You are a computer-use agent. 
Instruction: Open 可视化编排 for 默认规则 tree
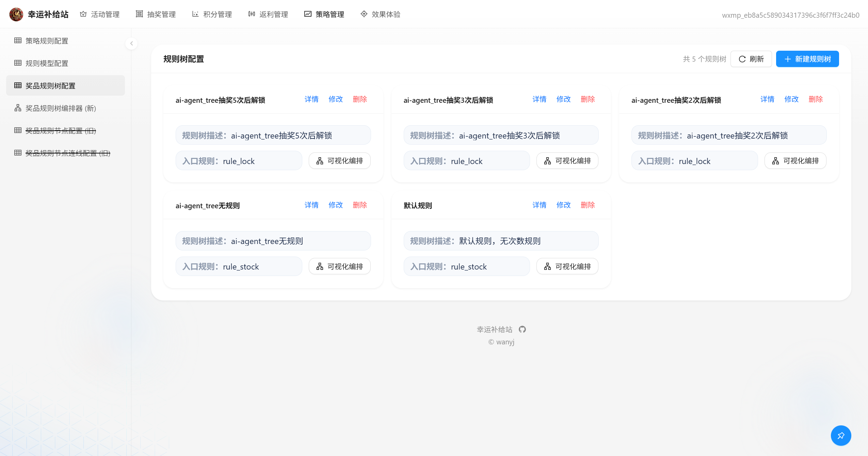point(567,266)
